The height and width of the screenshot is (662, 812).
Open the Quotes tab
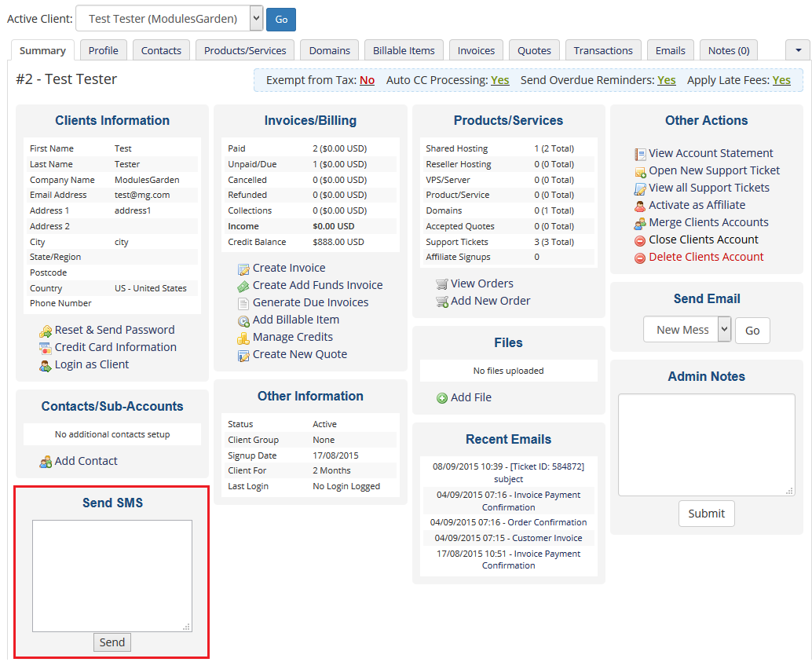(534, 50)
